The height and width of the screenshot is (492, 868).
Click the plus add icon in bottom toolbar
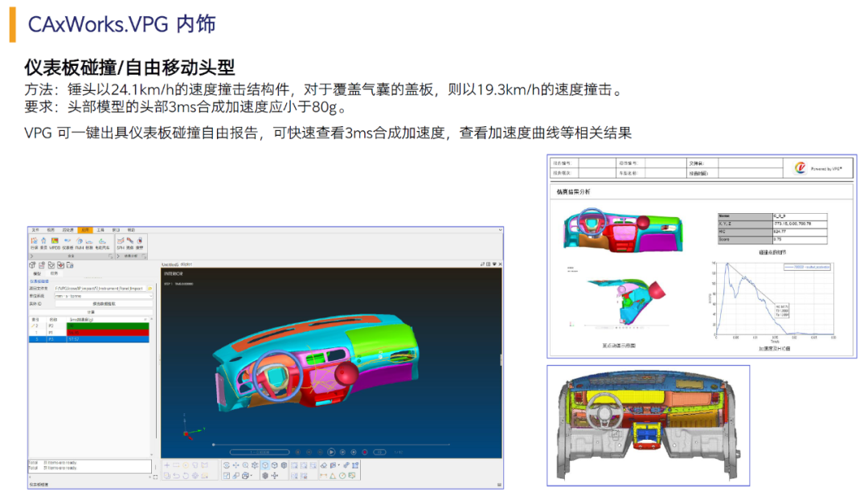tap(166, 465)
